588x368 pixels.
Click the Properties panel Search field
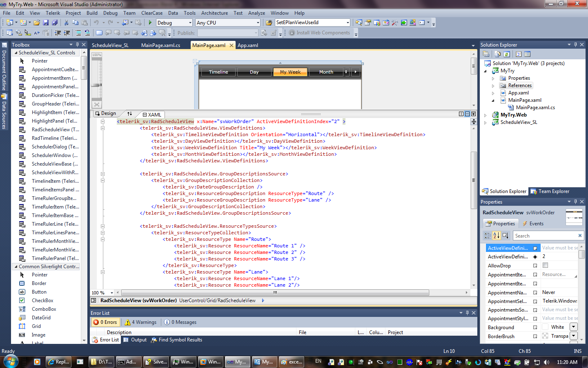tap(545, 236)
